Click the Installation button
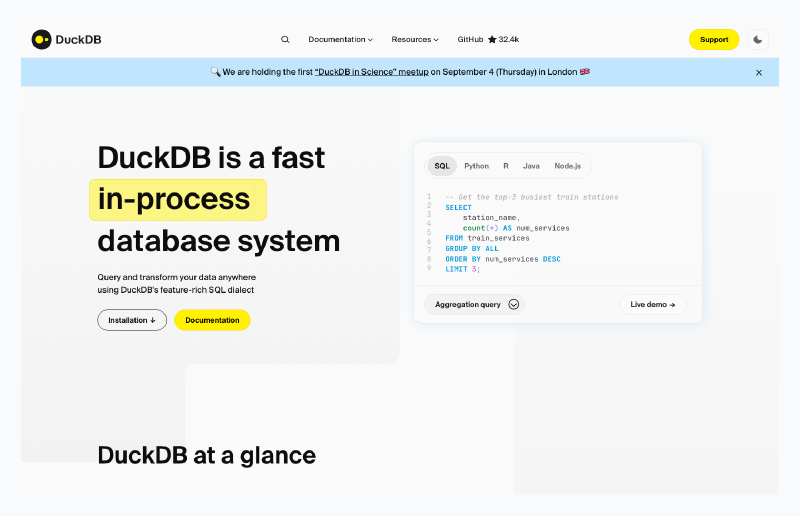This screenshot has width=800, height=516. coord(132,320)
